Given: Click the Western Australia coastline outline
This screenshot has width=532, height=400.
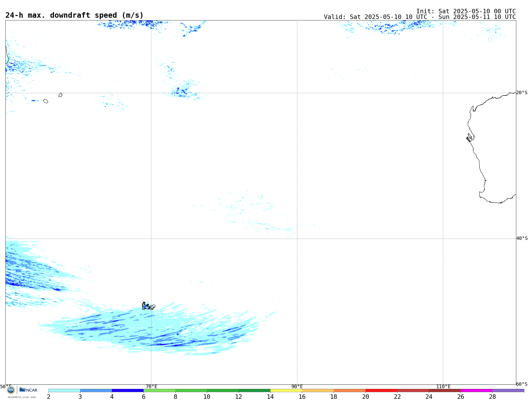Looking at the screenshot, I should click(x=491, y=148).
